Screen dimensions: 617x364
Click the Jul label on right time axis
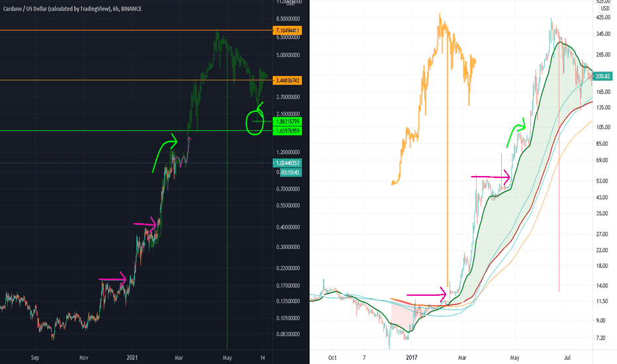click(567, 357)
